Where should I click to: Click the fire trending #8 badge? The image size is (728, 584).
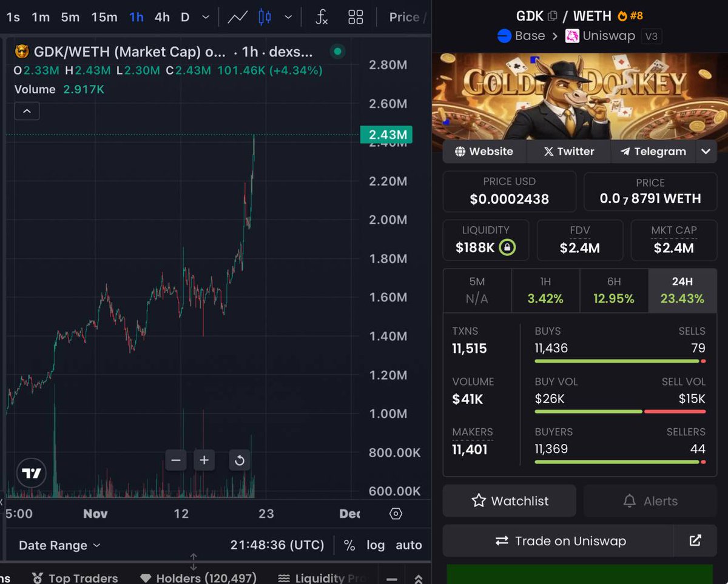pos(630,16)
